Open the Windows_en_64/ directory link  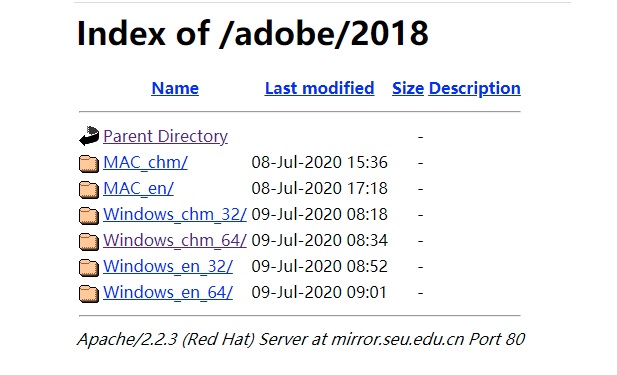tap(168, 292)
